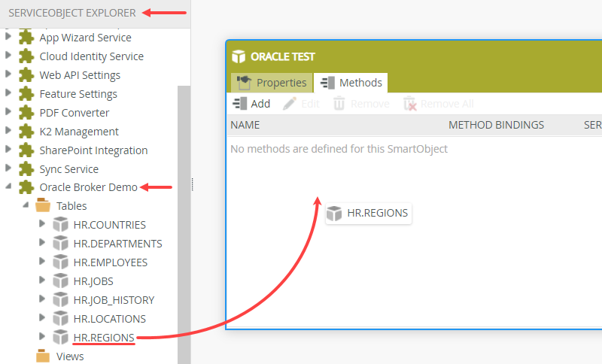Screen dimensions: 602x364
Task: Click the Add button label
Action: [x=260, y=104]
